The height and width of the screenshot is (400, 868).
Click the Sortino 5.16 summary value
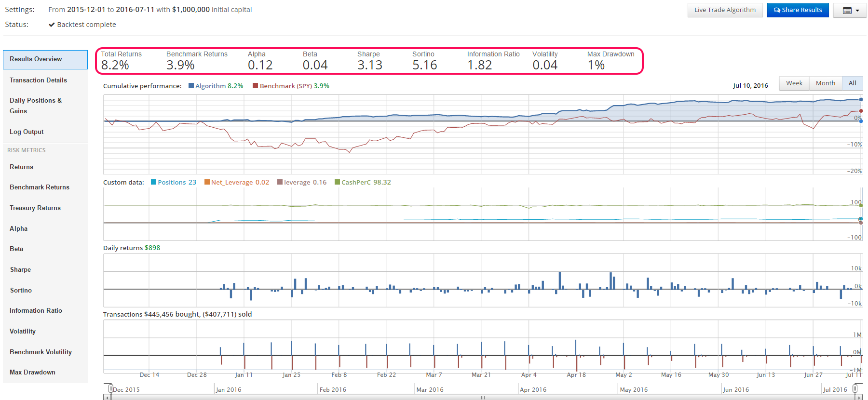pos(425,65)
